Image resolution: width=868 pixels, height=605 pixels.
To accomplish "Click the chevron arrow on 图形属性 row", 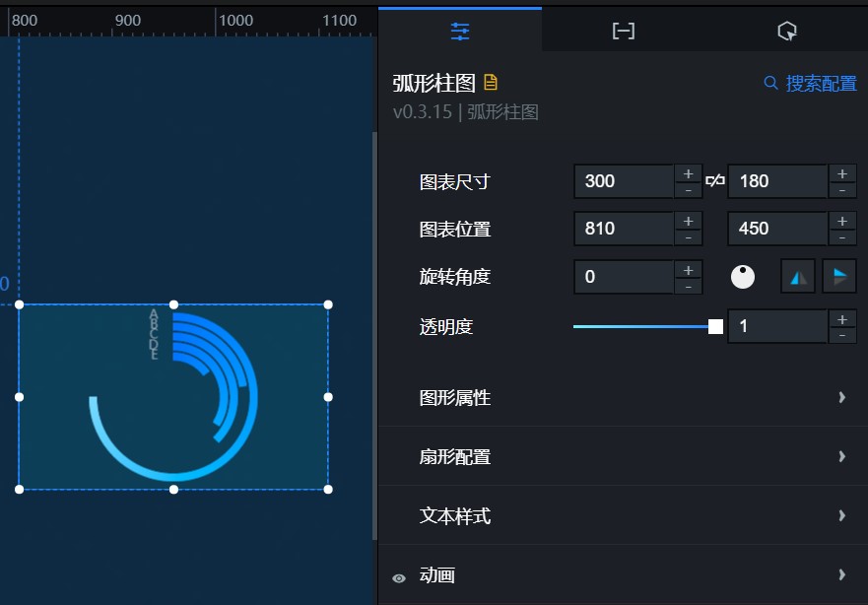I will coord(842,397).
